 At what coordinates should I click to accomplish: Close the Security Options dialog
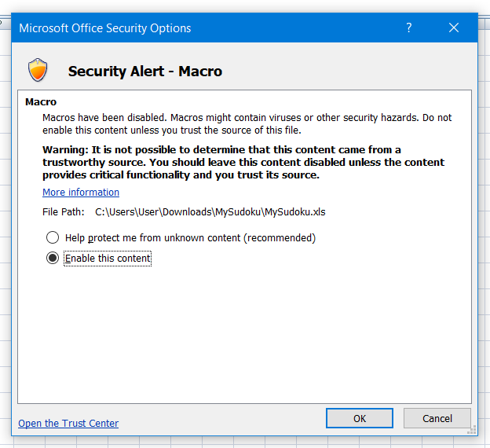pos(453,28)
